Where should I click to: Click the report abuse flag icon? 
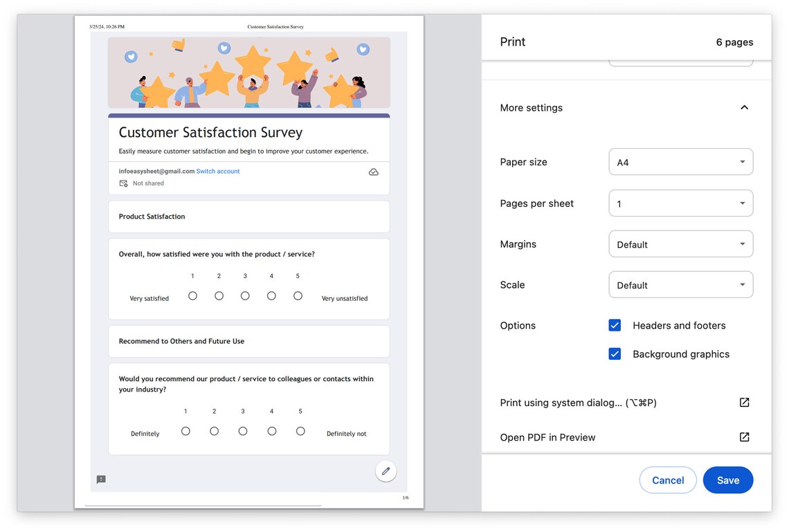[x=101, y=479]
